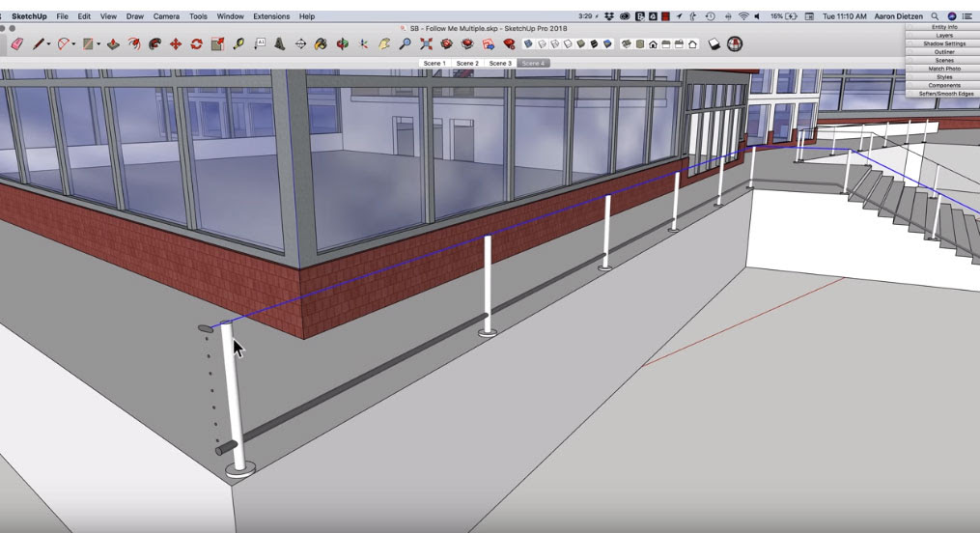Open the Tools menu
This screenshot has width=980, height=533.
pyautogui.click(x=198, y=16)
